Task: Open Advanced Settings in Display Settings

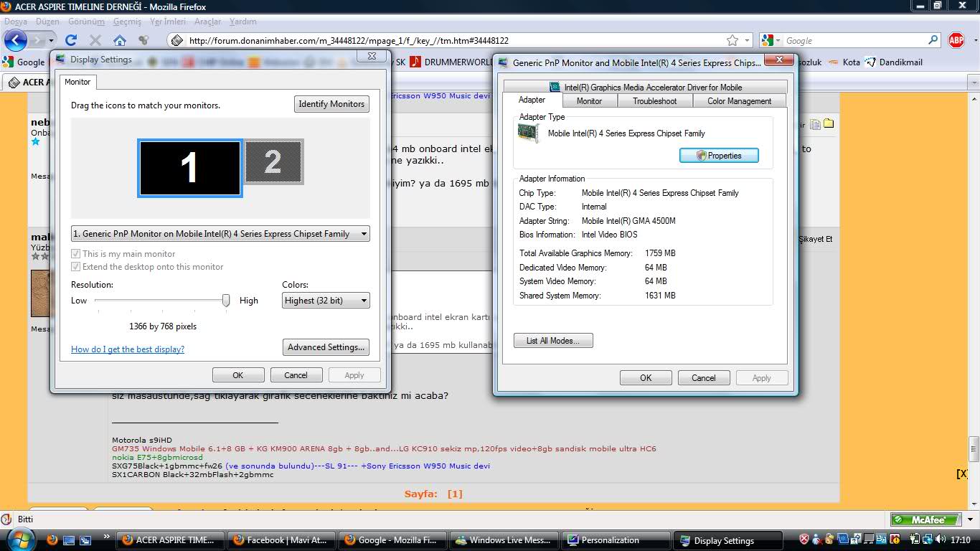Action: pos(326,347)
